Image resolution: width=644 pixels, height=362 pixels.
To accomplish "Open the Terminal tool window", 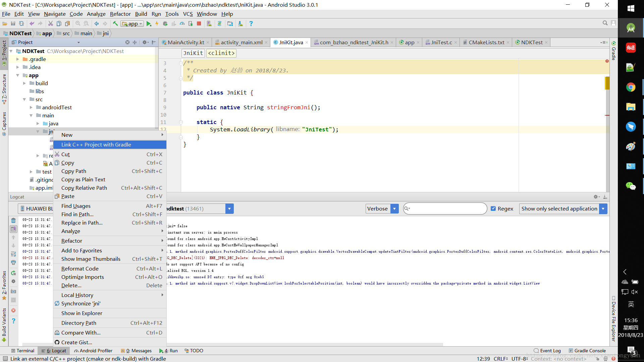I will point(22,351).
